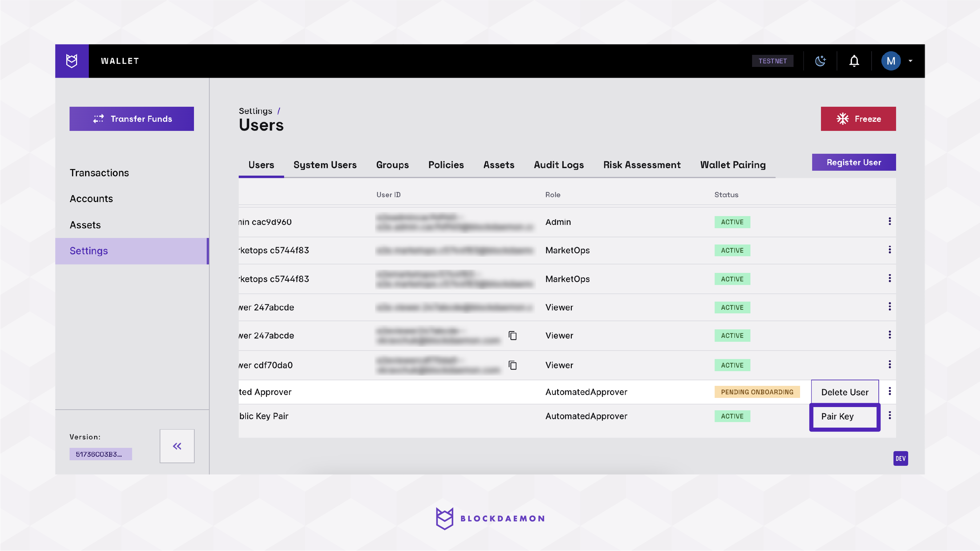Open three-dot menu for Automated Approver pending row

click(890, 391)
